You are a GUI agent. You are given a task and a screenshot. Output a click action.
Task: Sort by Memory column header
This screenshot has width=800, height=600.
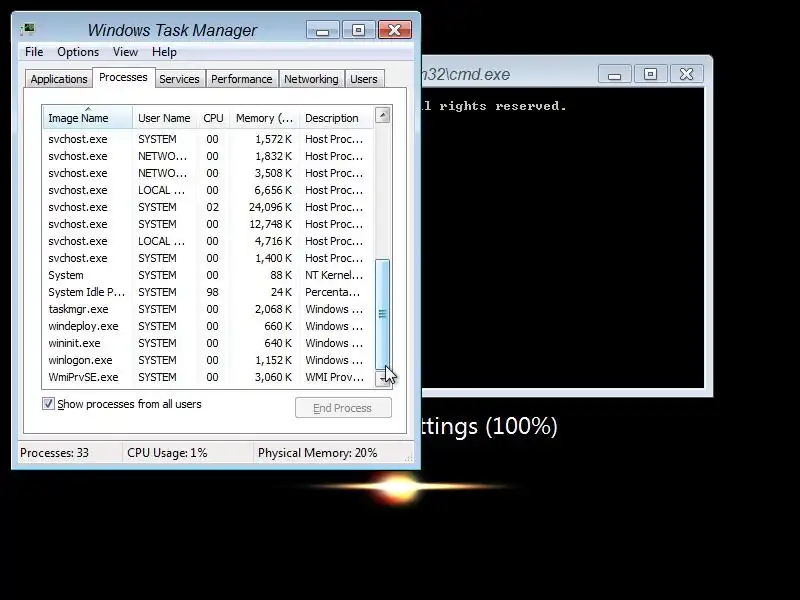click(x=264, y=118)
